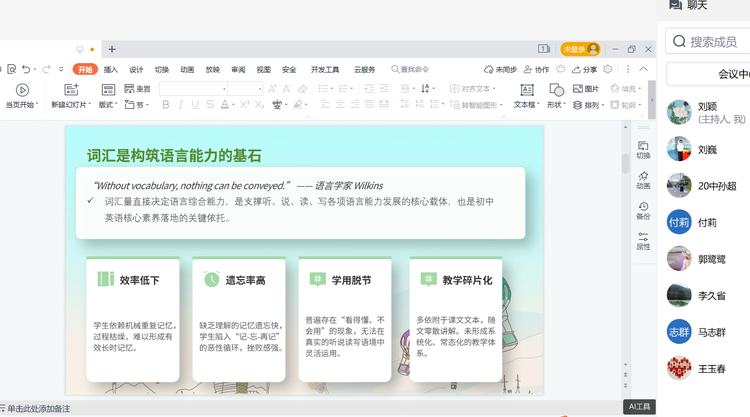Viewport: 750px width, 417px height.
Task: Open the font name dropdown
Action: 224,89
